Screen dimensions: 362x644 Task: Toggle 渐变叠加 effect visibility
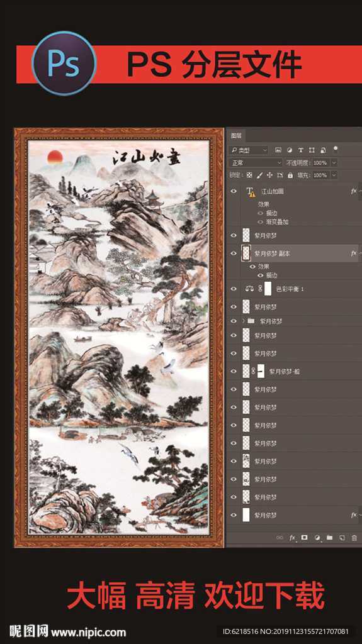[x=260, y=222]
